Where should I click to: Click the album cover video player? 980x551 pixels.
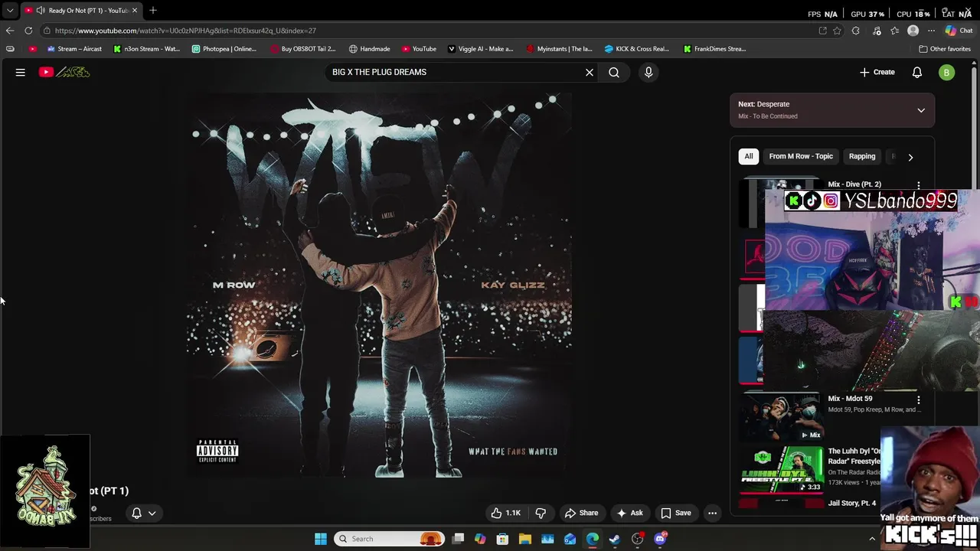point(379,285)
